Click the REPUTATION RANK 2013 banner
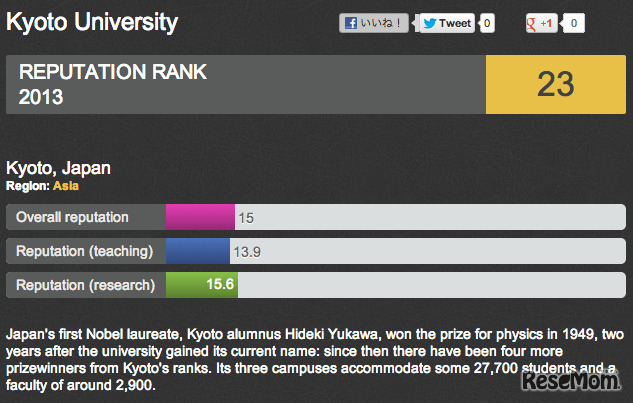Screen dimensions: 633x403 pyautogui.click(x=245, y=85)
